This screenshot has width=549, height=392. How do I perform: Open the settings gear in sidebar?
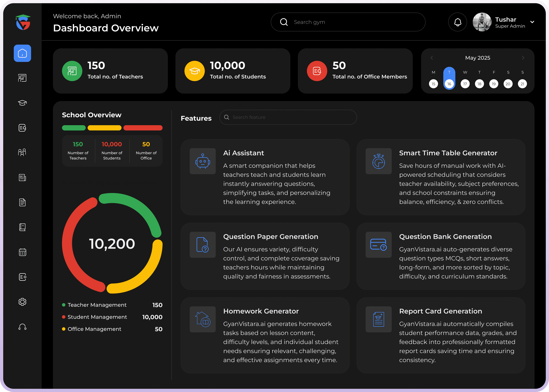(x=22, y=302)
